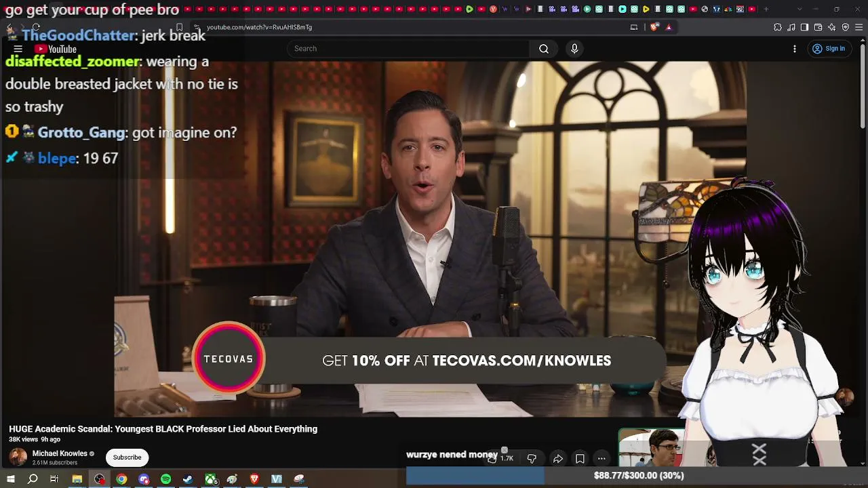Open the YouTube guide hamburger menu
This screenshot has height=488, width=868.
point(18,49)
